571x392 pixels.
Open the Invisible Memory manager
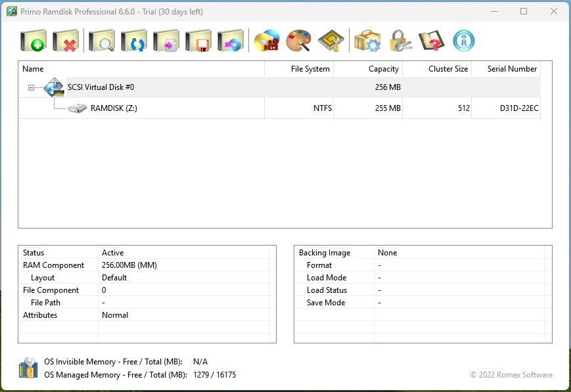coord(331,40)
